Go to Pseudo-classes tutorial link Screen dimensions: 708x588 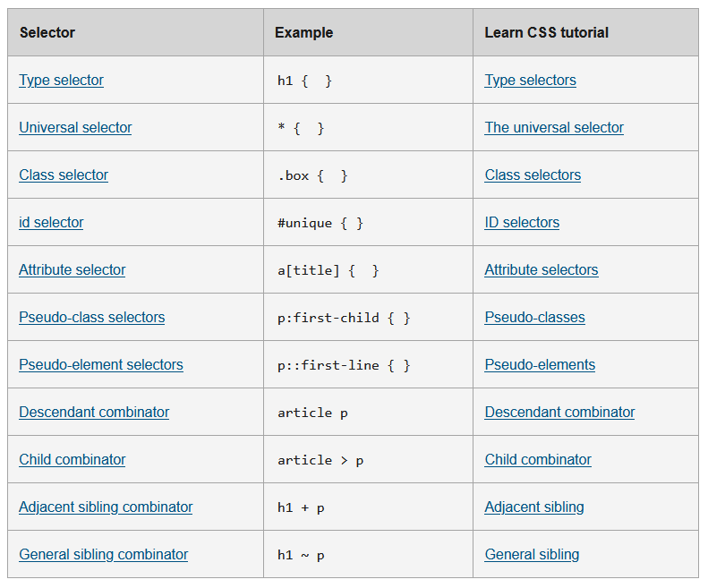(535, 318)
